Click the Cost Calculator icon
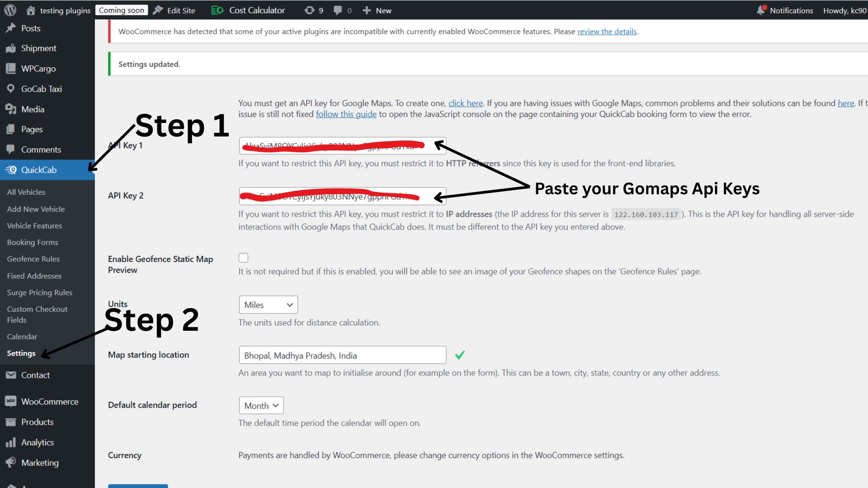 217,10
